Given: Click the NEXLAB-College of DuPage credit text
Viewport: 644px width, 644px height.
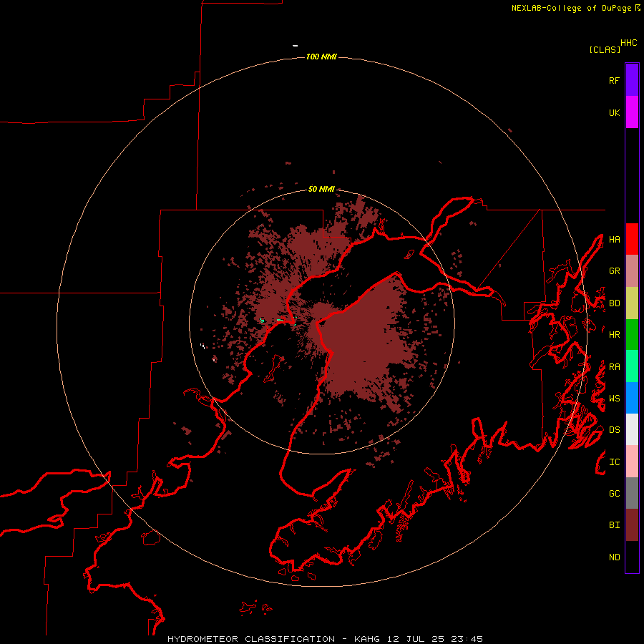Looking at the screenshot, I should [571, 8].
